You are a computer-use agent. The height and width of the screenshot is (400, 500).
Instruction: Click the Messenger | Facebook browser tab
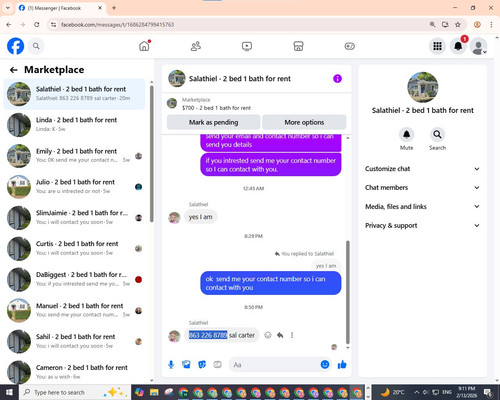point(60,8)
